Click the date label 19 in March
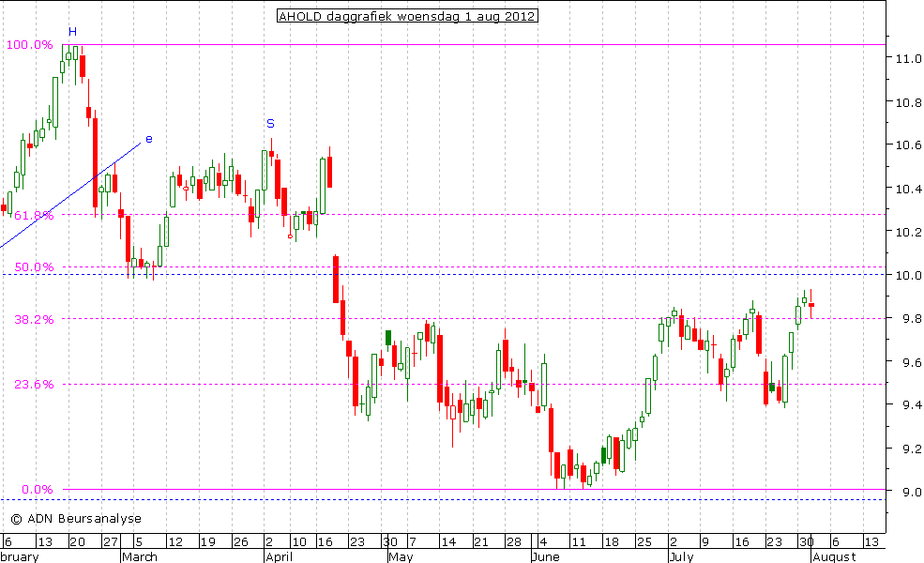924x563 pixels. click(207, 541)
